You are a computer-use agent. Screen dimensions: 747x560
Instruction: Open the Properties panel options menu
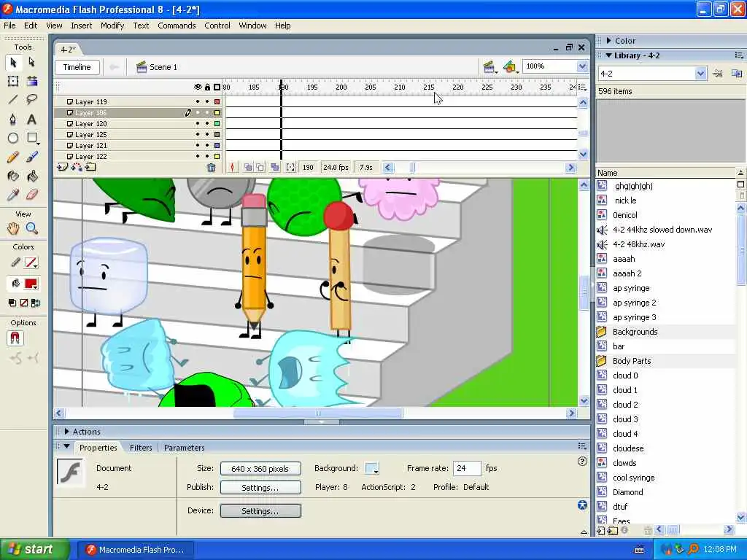(x=582, y=446)
